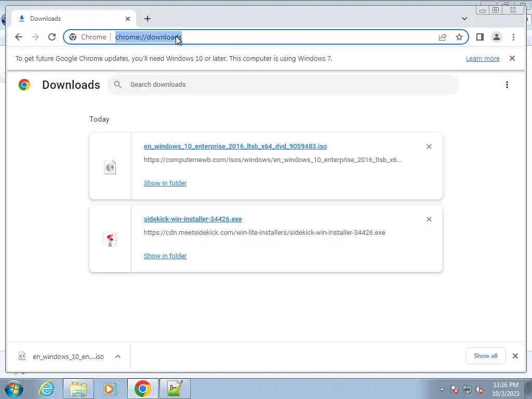Click the iso disc file icon
The width and height of the screenshot is (532, 399).
110,167
